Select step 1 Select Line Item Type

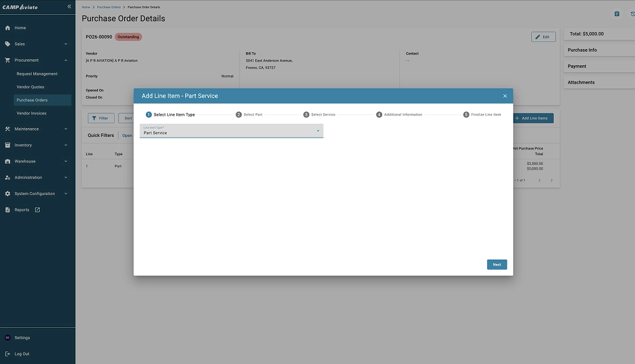pos(170,115)
